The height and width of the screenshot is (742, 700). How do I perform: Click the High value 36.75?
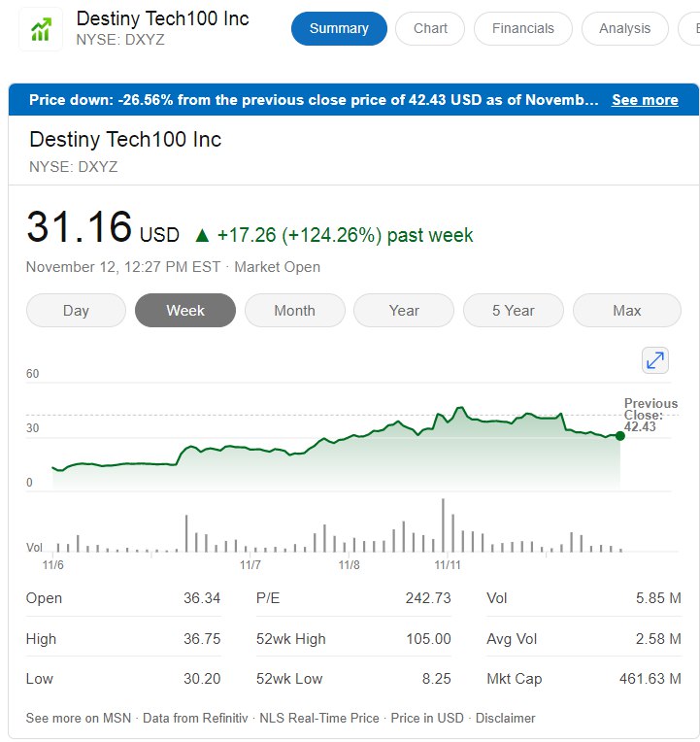[x=202, y=639]
